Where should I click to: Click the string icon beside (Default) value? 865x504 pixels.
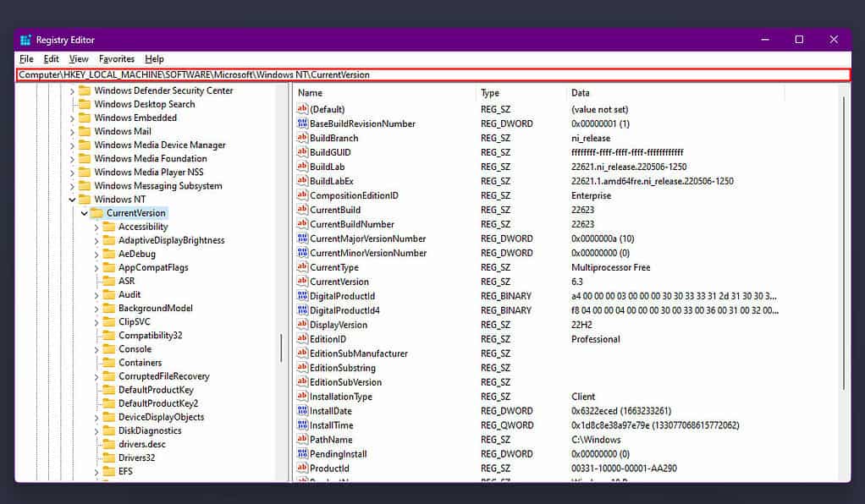click(302, 109)
